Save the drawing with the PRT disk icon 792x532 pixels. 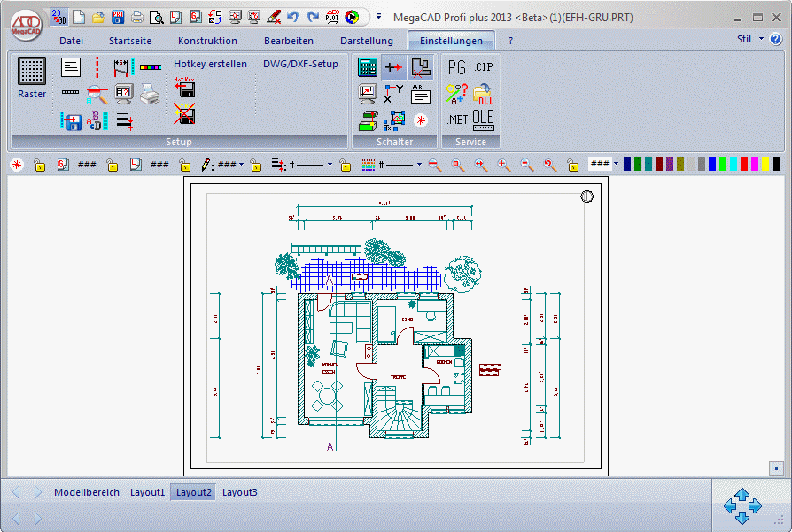coord(118,17)
